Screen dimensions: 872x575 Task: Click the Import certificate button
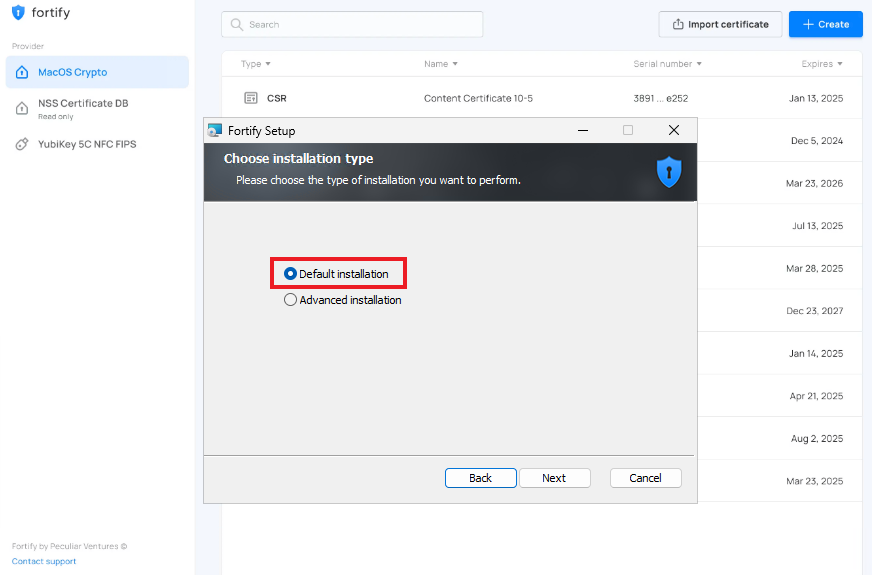click(x=720, y=24)
